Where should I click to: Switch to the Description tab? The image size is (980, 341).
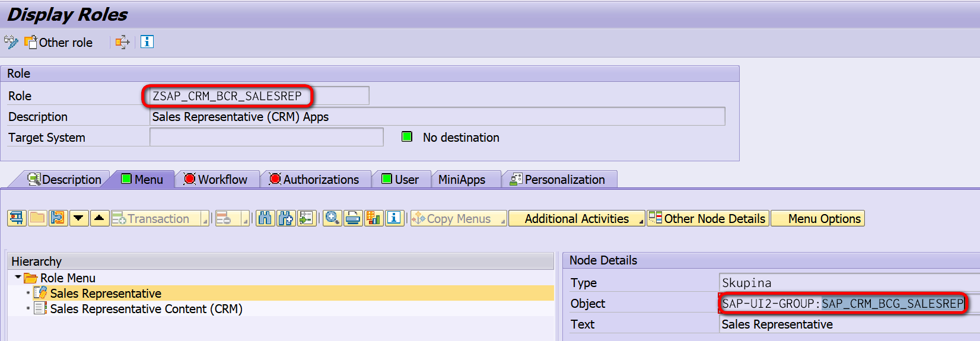(x=64, y=179)
